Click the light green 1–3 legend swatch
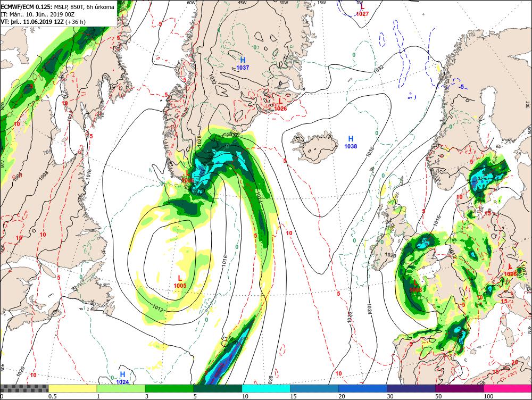This screenshot has width=532, height=400. pyautogui.click(x=121, y=388)
